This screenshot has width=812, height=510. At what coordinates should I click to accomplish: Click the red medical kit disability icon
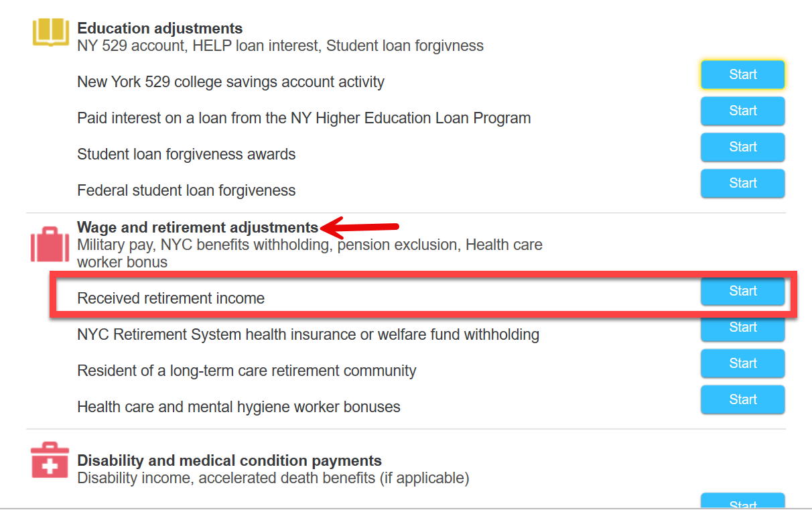coord(50,460)
